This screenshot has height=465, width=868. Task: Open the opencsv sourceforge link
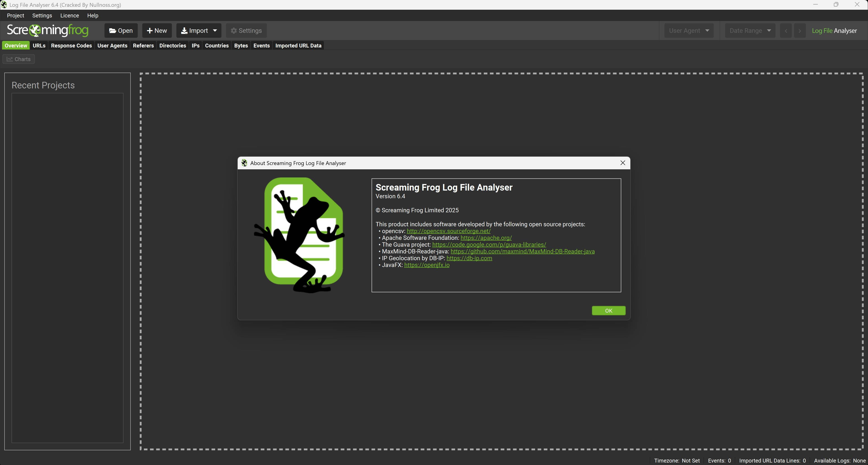(x=448, y=231)
